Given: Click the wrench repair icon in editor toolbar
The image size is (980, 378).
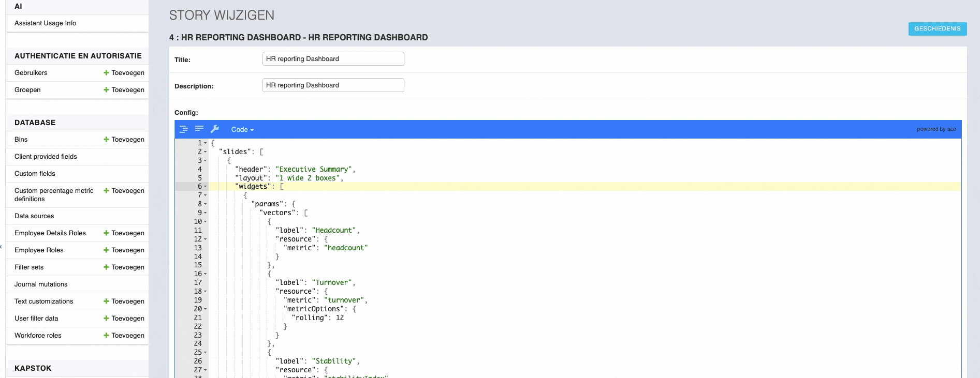Looking at the screenshot, I should [x=215, y=129].
